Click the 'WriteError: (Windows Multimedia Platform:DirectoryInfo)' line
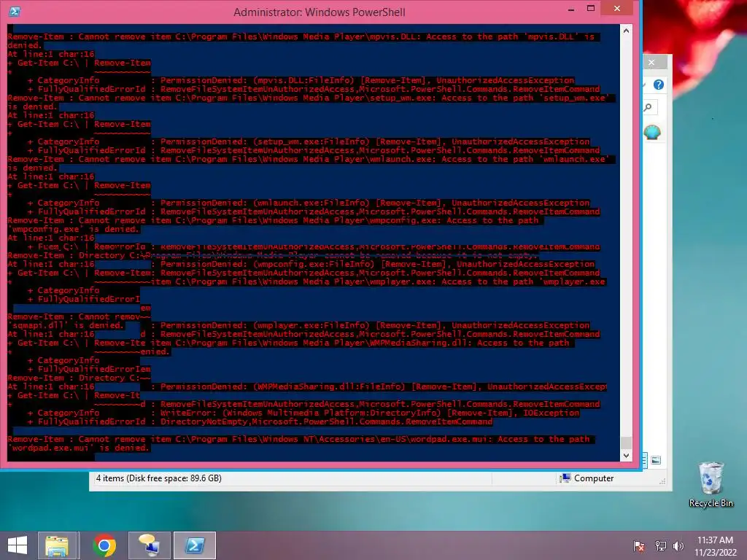The image size is (747, 560). [x=370, y=413]
